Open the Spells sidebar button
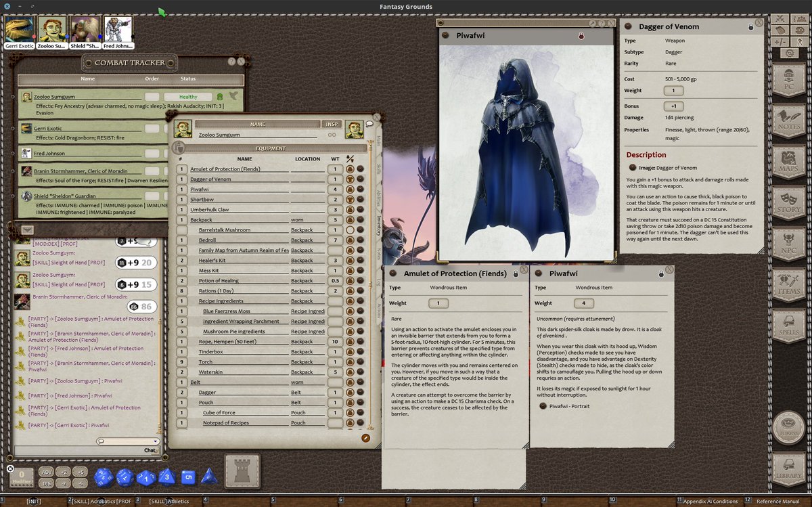This screenshot has width=812, height=507. tap(788, 326)
